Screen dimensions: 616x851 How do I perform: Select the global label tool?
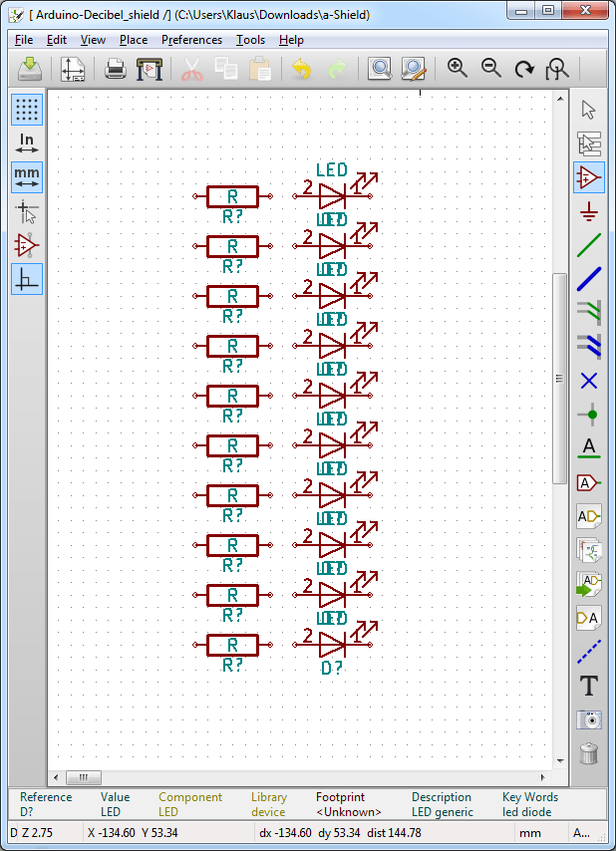click(589, 482)
